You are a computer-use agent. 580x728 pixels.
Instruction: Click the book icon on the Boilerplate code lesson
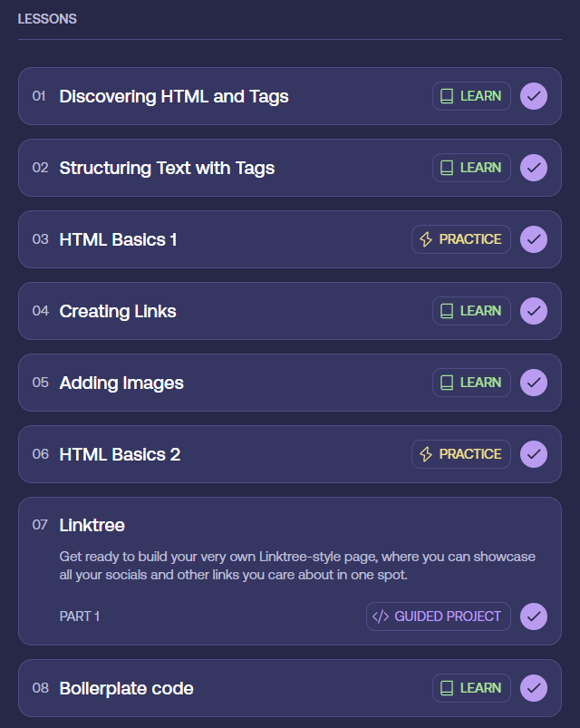(447, 688)
